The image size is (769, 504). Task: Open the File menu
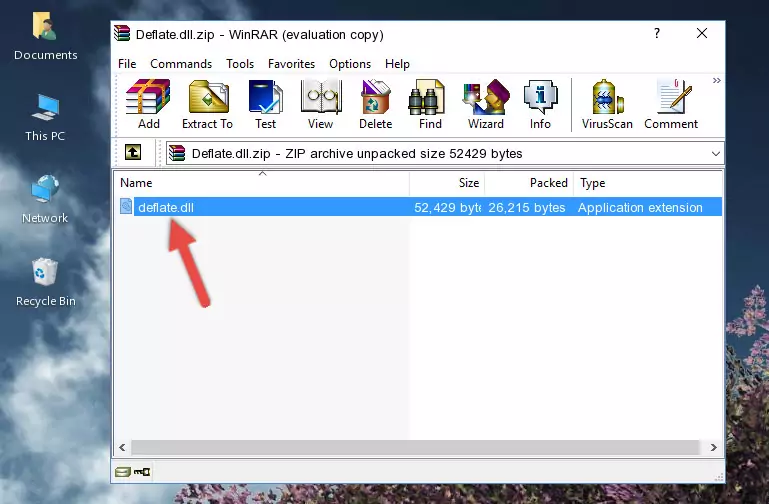(127, 64)
